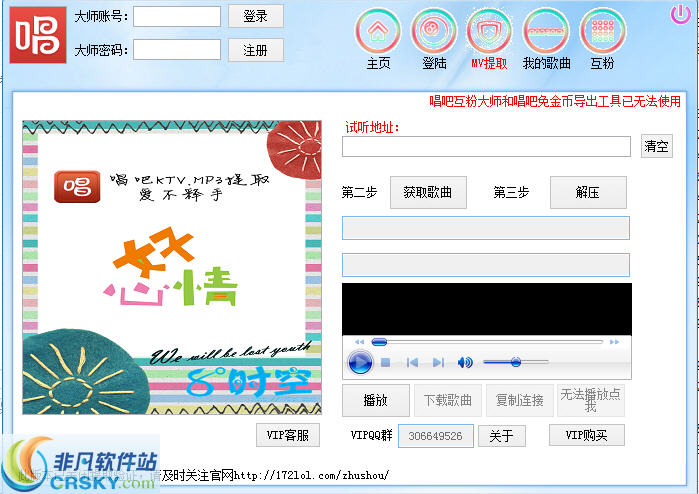Click the 注册 button
Screen dimensions: 699x494
pyautogui.click(x=256, y=50)
